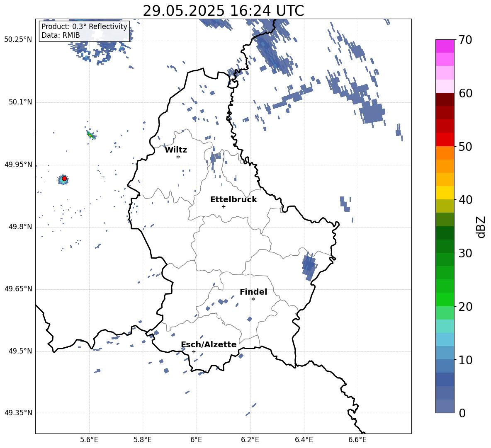Click the 70 colorbar tick value
The image size is (491, 448).
tap(465, 40)
